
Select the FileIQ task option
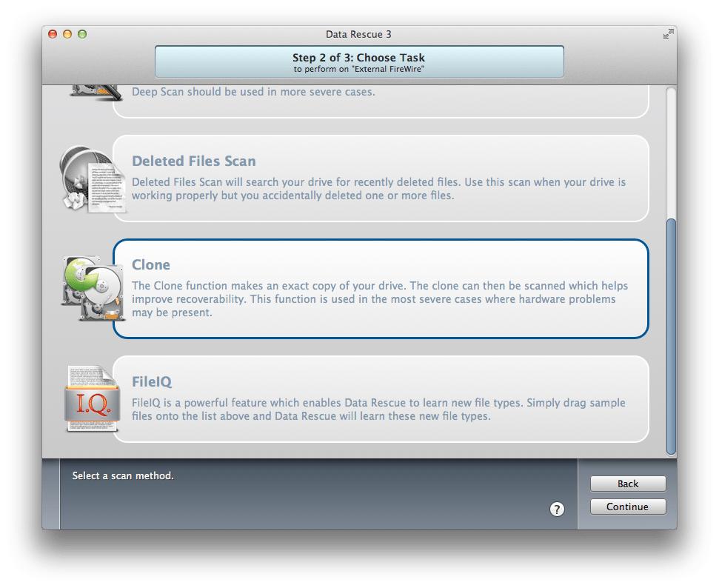tap(381, 400)
